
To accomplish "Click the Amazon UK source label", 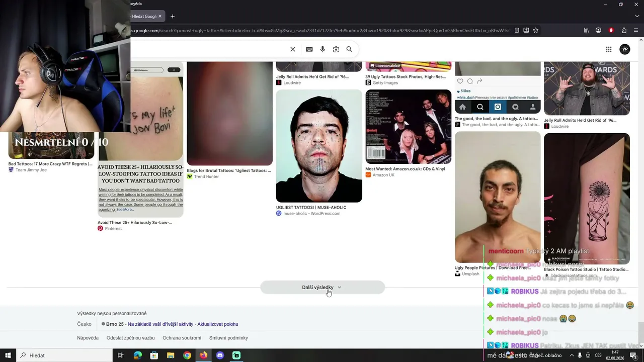I will (383, 175).
